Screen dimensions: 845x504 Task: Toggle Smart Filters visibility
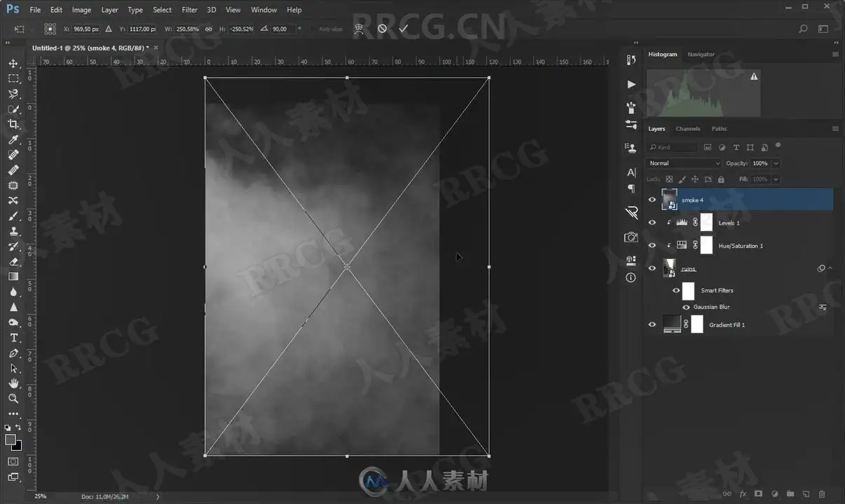tap(676, 290)
